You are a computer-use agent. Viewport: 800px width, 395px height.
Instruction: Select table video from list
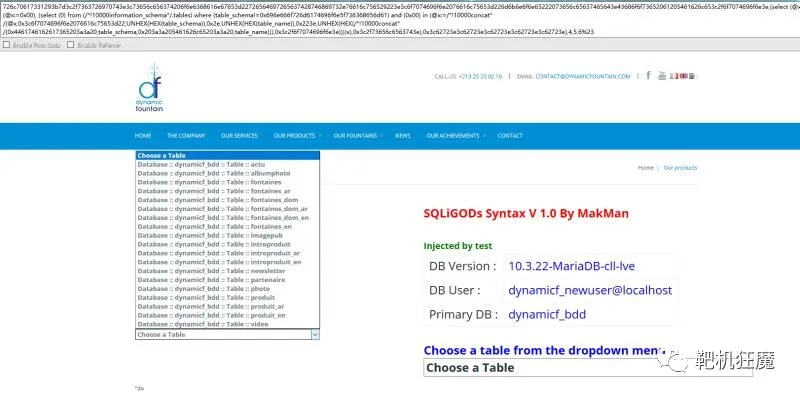[x=228, y=324]
